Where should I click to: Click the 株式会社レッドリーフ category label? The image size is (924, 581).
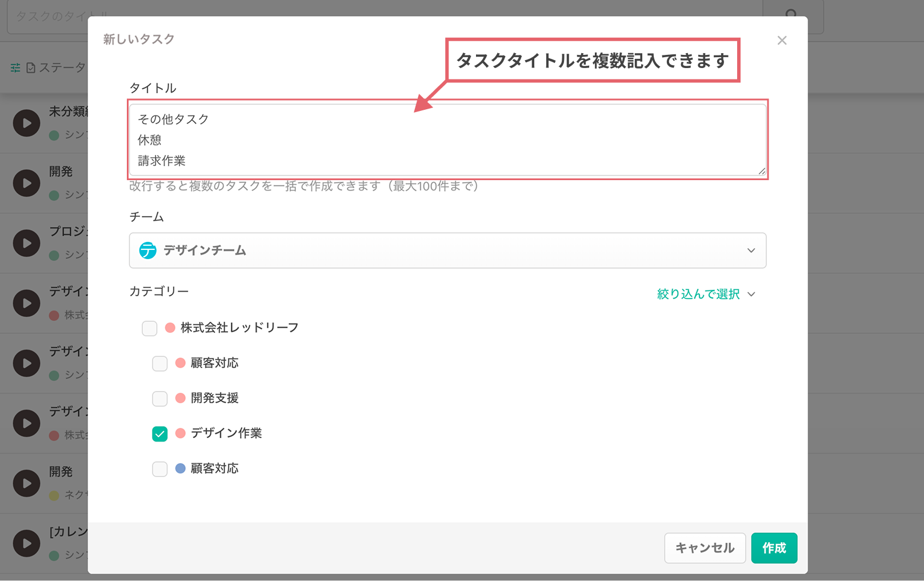point(239,328)
